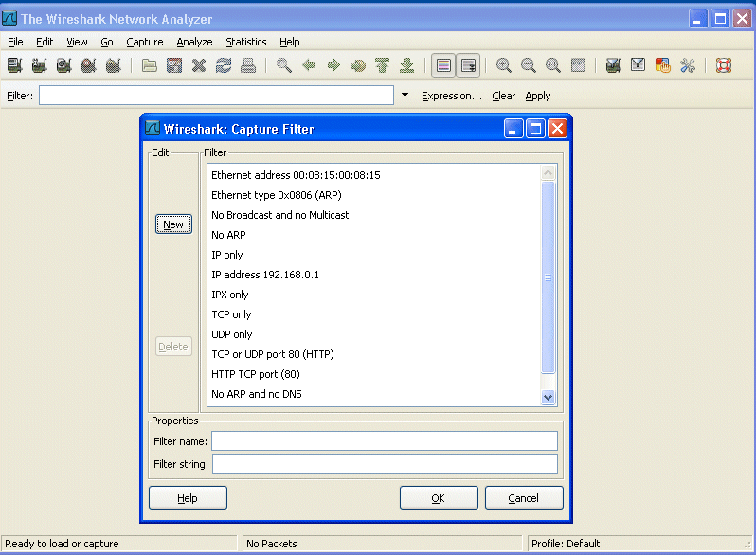The width and height of the screenshot is (756, 555).
Task: Clear the display filter
Action: 504,96
